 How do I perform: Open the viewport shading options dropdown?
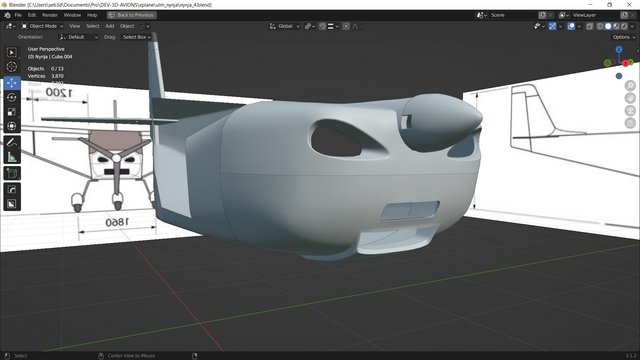[633, 26]
